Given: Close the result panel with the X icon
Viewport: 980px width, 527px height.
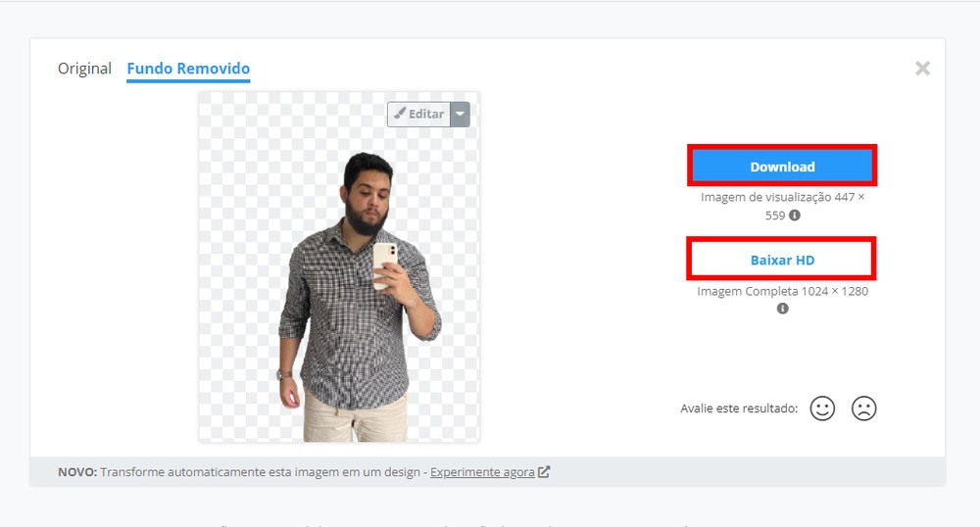Looking at the screenshot, I should pos(922,68).
